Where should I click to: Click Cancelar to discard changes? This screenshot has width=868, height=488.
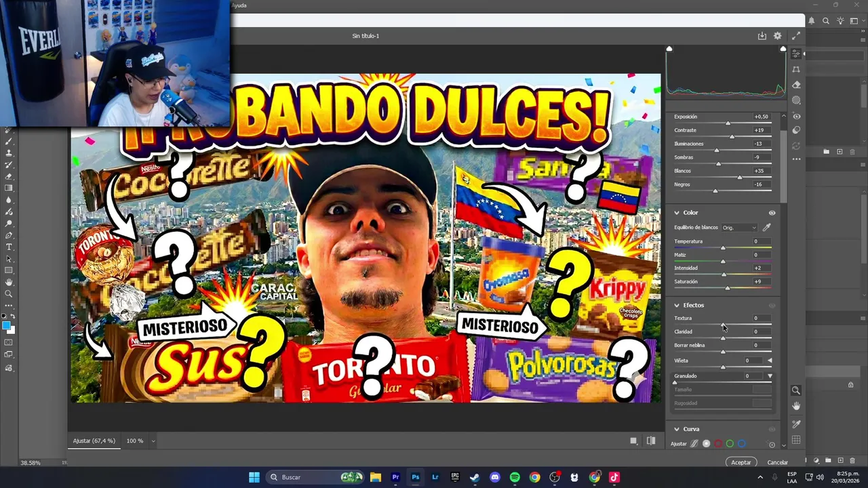pos(777,462)
